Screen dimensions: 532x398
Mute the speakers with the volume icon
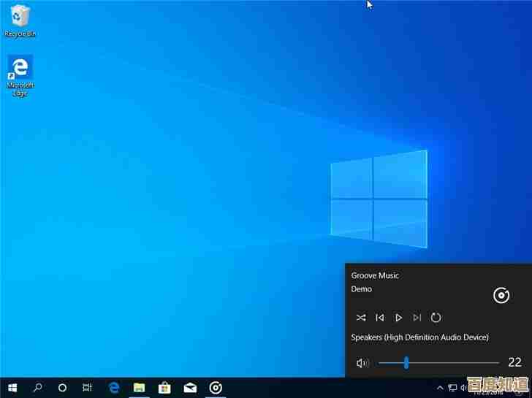(x=362, y=363)
